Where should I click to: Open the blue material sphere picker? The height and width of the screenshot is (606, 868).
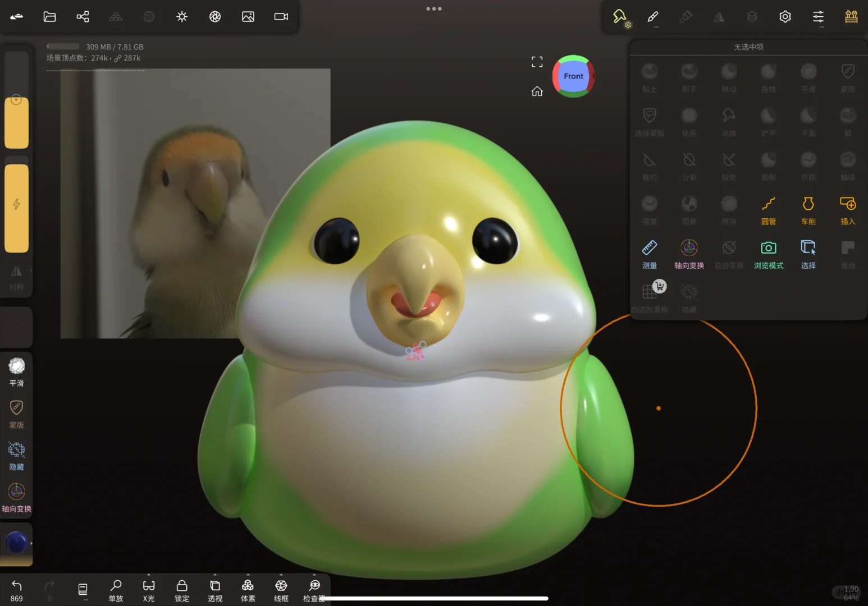click(16, 543)
